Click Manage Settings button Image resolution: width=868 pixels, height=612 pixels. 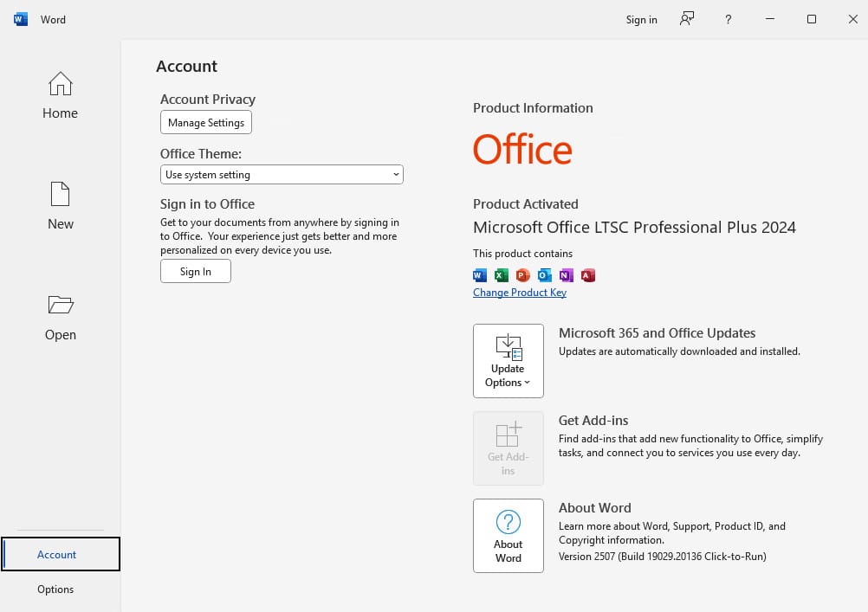point(206,122)
